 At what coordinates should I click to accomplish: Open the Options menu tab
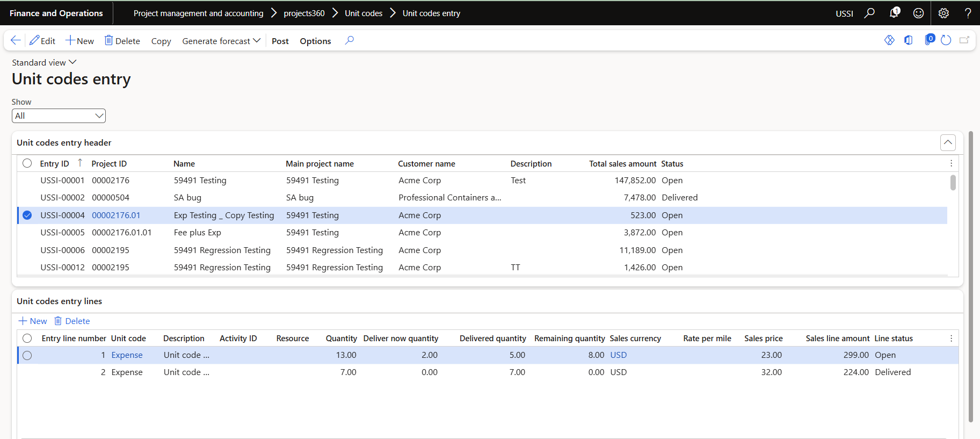315,41
